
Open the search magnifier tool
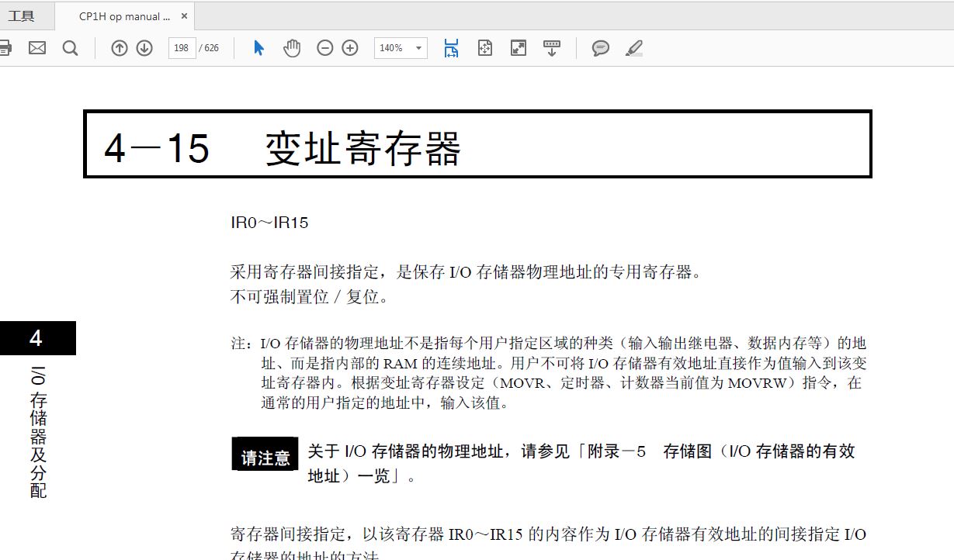coord(70,48)
